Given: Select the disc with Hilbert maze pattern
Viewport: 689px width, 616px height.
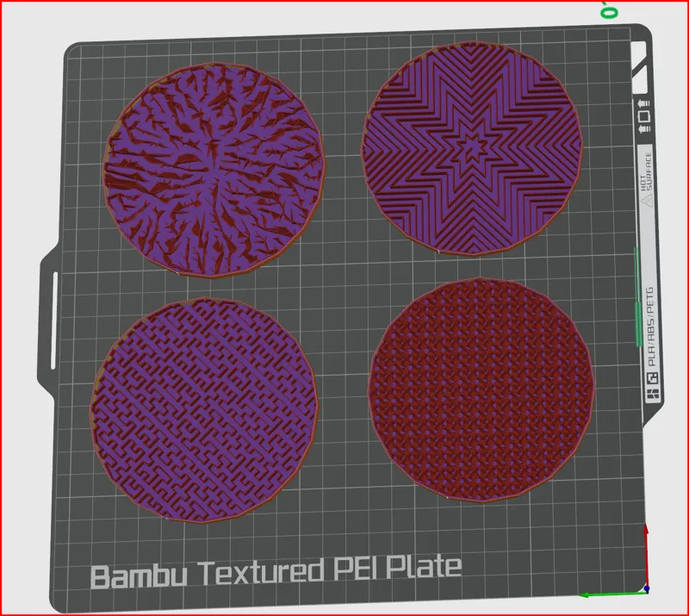Looking at the screenshot, I should [x=204, y=410].
